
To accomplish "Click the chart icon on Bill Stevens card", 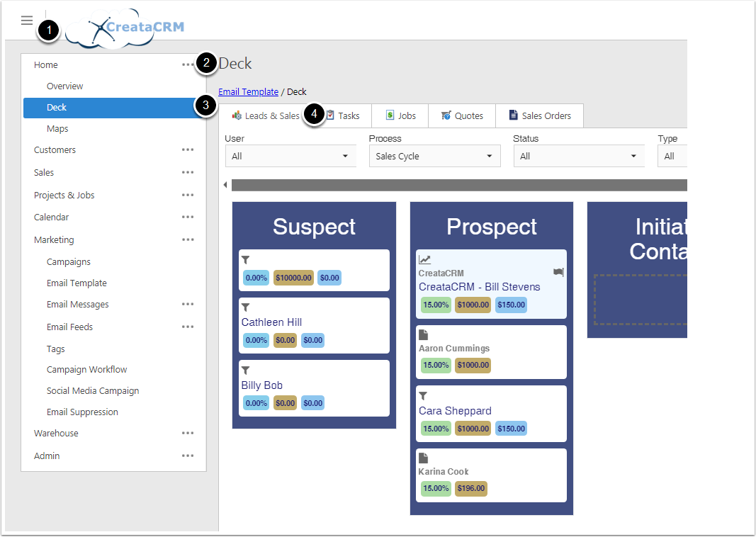I will pos(424,260).
